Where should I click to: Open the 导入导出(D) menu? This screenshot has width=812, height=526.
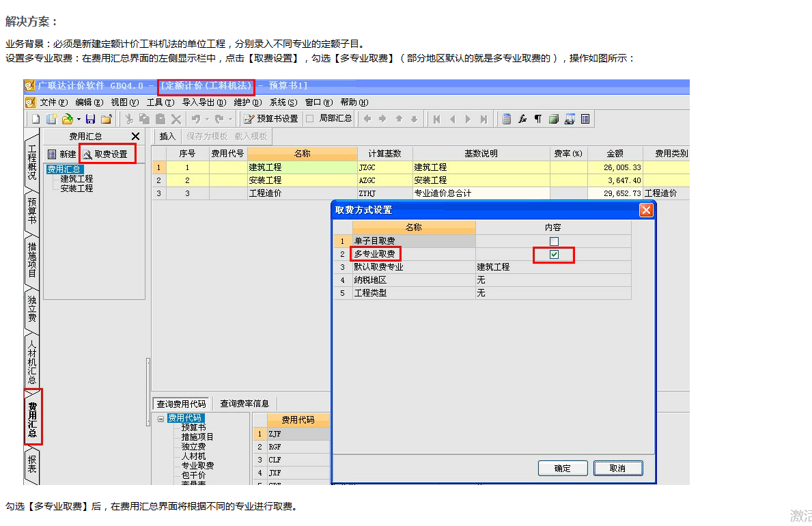[x=204, y=102]
